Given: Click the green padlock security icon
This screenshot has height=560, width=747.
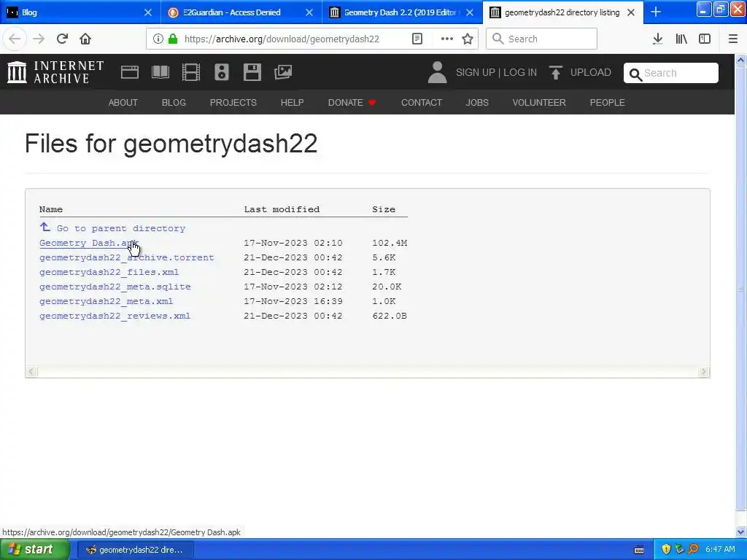Looking at the screenshot, I should click(173, 39).
